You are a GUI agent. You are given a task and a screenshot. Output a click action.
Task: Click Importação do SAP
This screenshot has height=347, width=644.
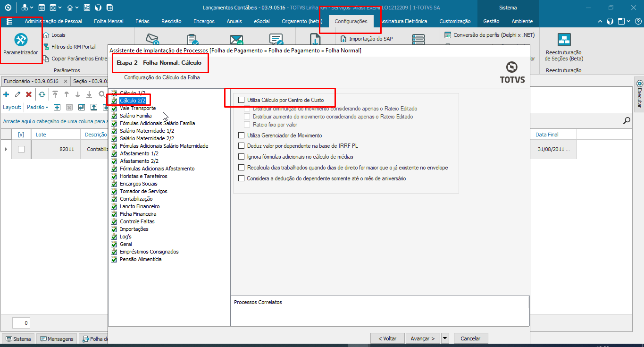coord(367,39)
